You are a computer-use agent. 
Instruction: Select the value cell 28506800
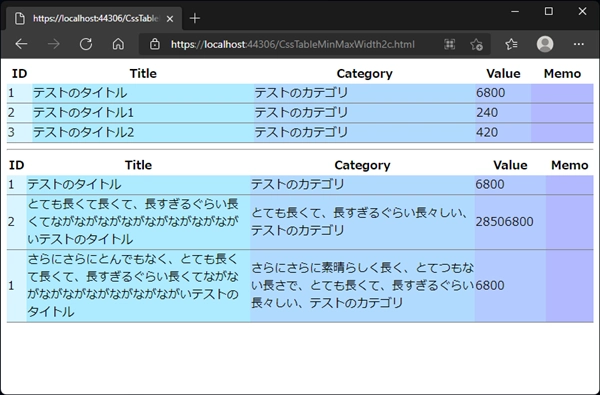coord(510,222)
